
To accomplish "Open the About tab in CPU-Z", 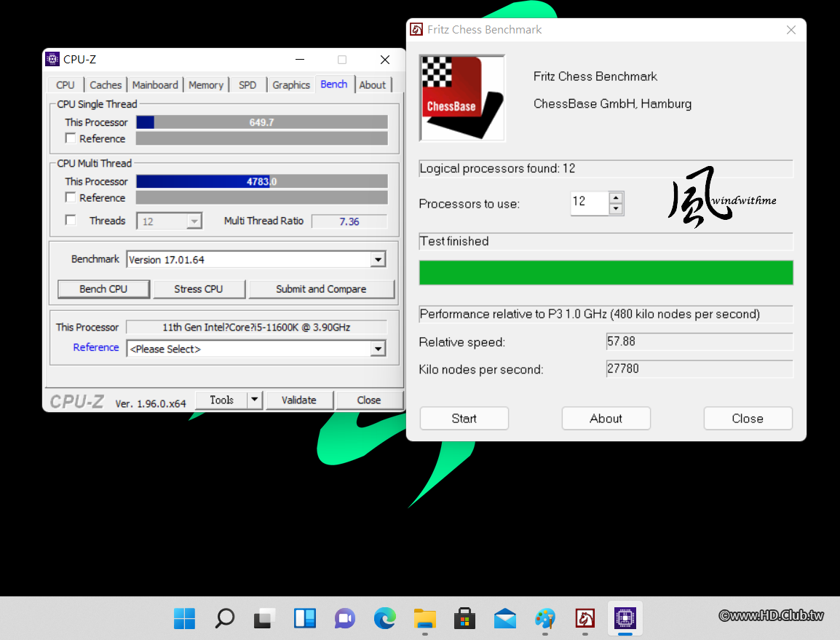I will pyautogui.click(x=372, y=84).
